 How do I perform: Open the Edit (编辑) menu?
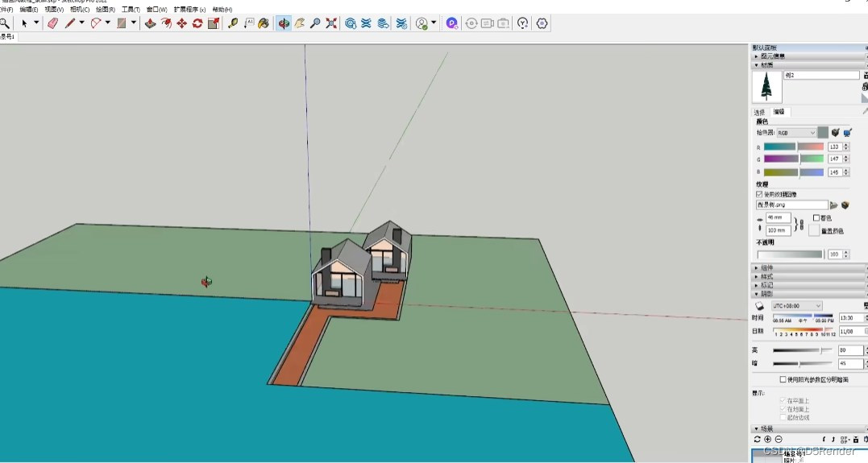(29, 10)
